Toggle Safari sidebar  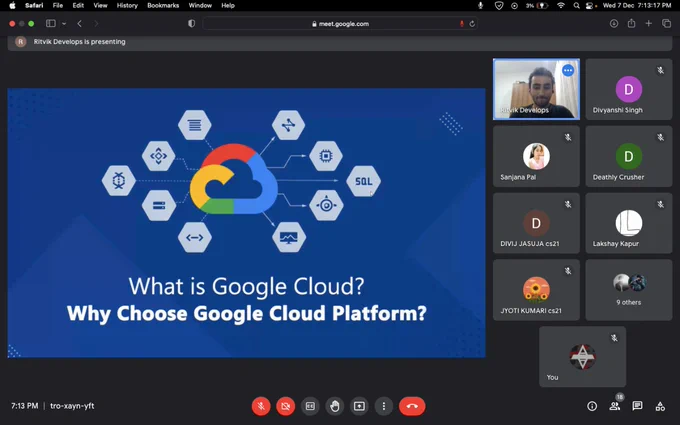point(51,24)
